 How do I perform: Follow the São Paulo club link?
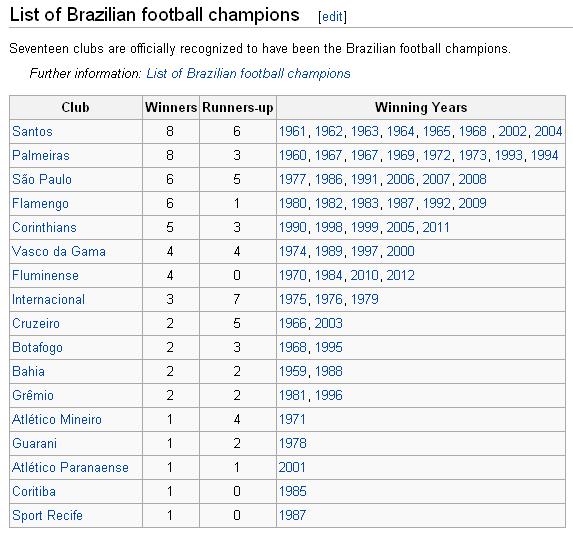pyautogui.click(x=42, y=179)
